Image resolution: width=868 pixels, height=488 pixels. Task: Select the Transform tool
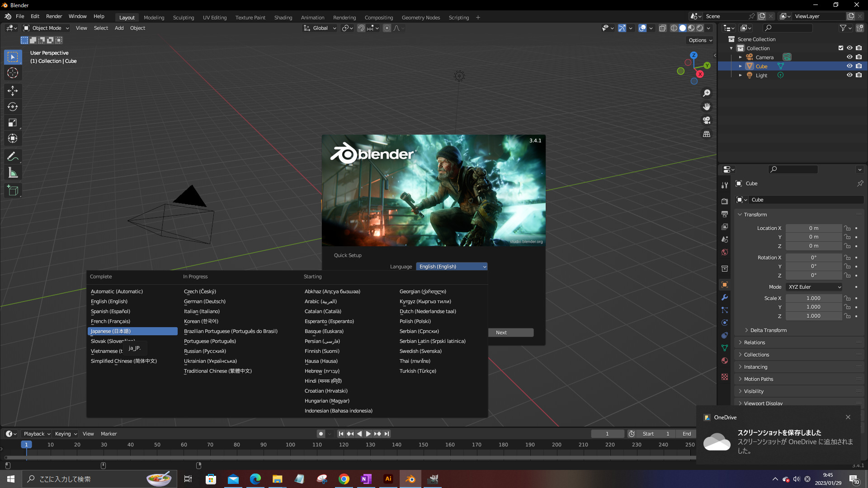click(13, 138)
